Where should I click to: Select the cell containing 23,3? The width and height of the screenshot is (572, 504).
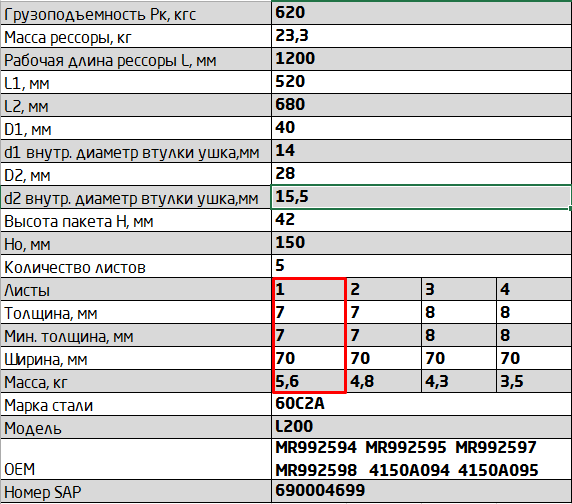point(421,36)
